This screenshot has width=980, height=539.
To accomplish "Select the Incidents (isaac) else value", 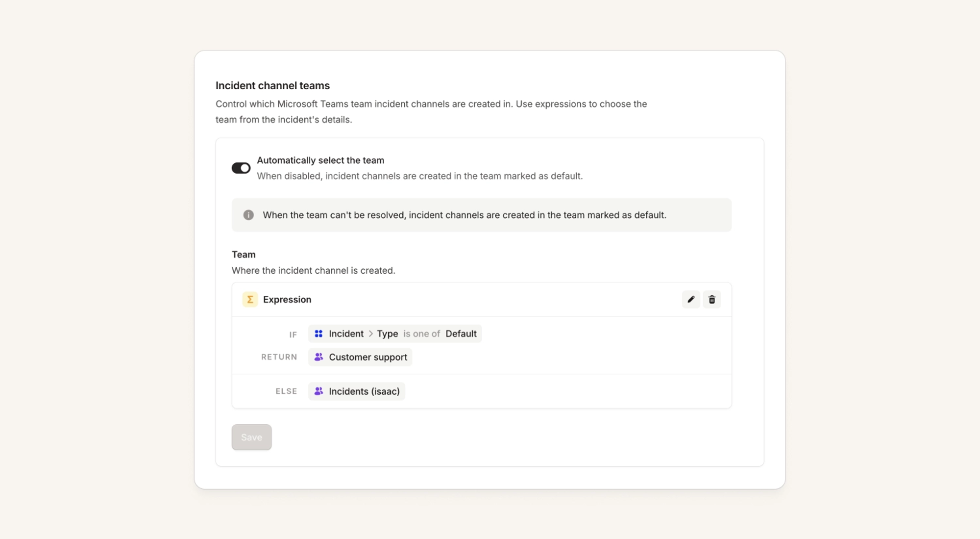I will (x=357, y=391).
